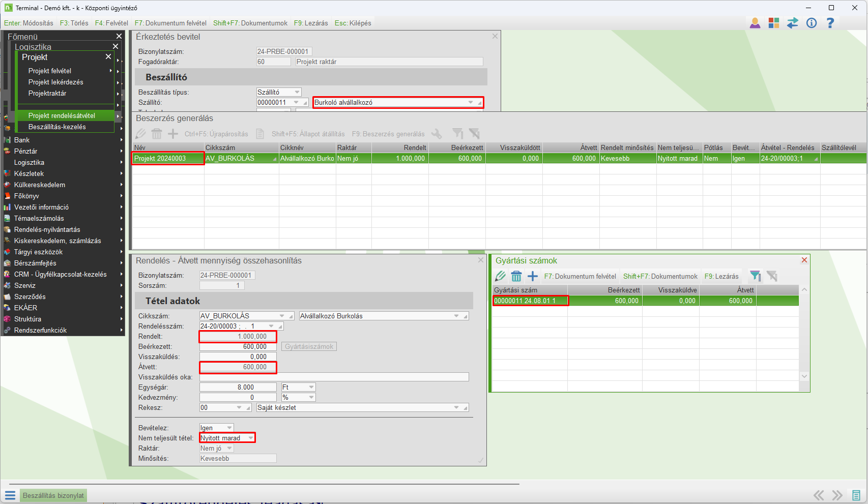Click the blue plus icon in Gyártási számok
Screen dimensions: 868x504
point(533,276)
